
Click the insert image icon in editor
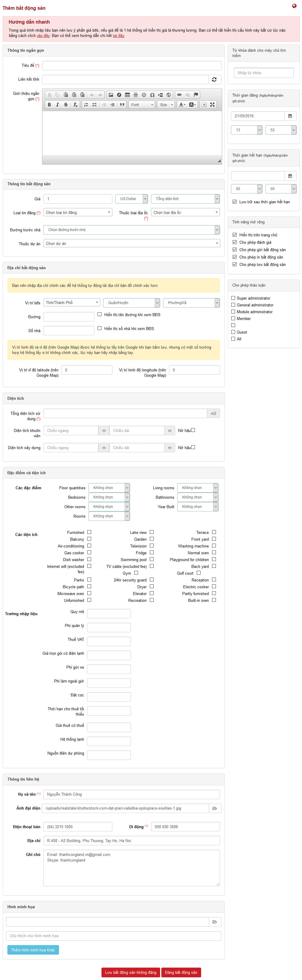click(x=111, y=95)
